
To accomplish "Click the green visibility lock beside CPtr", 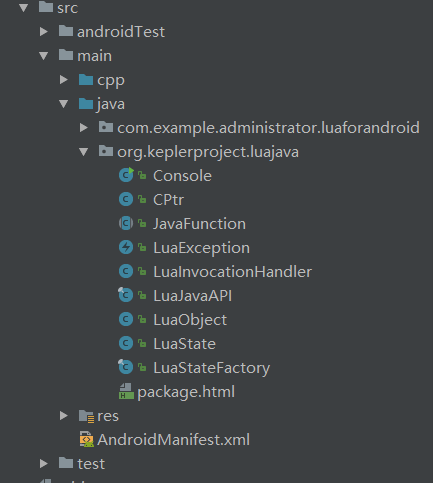I will tap(142, 200).
